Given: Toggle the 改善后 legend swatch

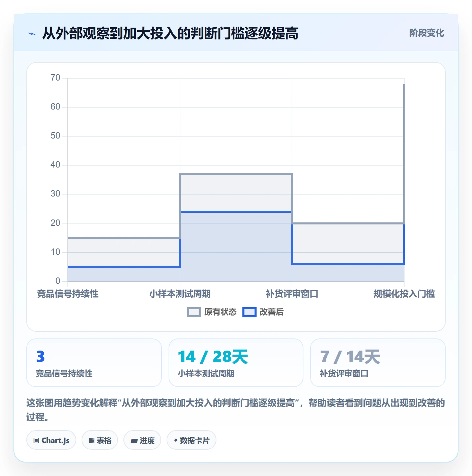Looking at the screenshot, I should point(249,312).
